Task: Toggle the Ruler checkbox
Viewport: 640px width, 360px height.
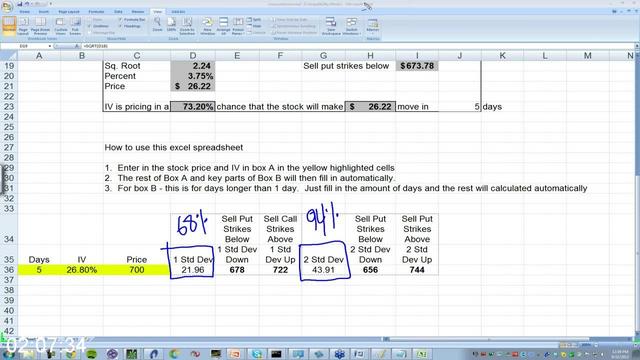Action: [96, 20]
